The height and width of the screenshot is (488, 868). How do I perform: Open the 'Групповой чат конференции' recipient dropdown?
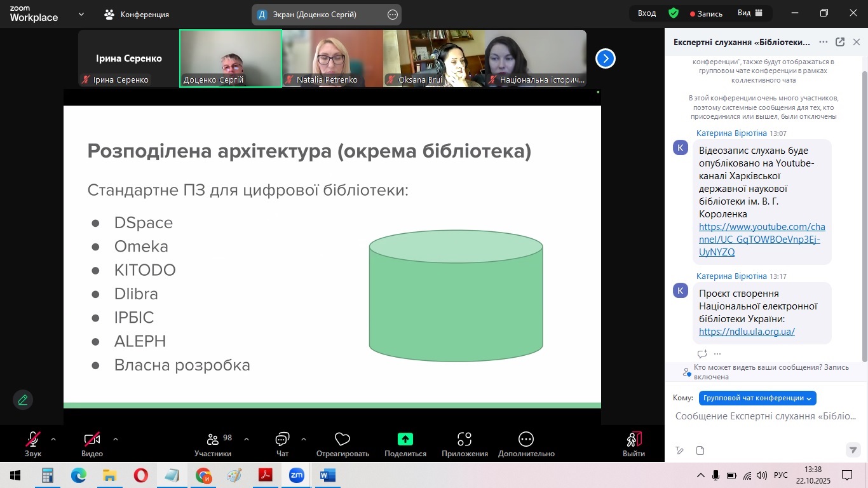tap(757, 398)
